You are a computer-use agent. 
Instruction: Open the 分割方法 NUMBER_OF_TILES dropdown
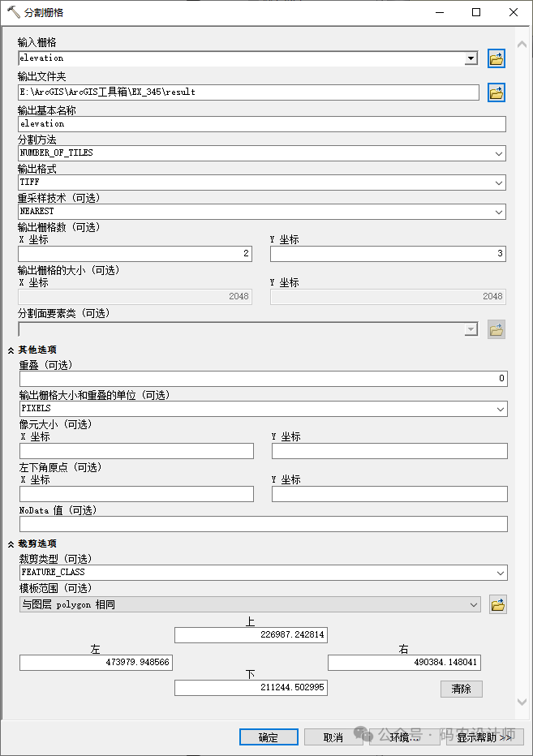point(498,153)
